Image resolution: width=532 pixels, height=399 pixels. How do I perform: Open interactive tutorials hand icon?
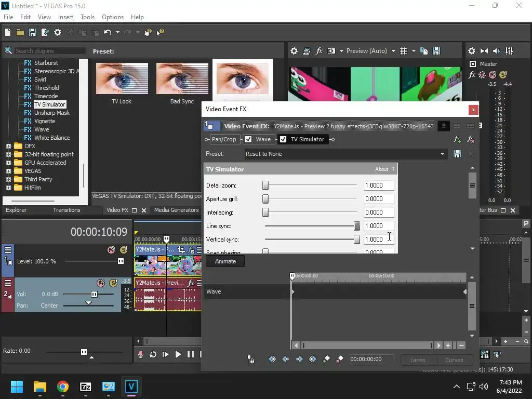coord(148,32)
